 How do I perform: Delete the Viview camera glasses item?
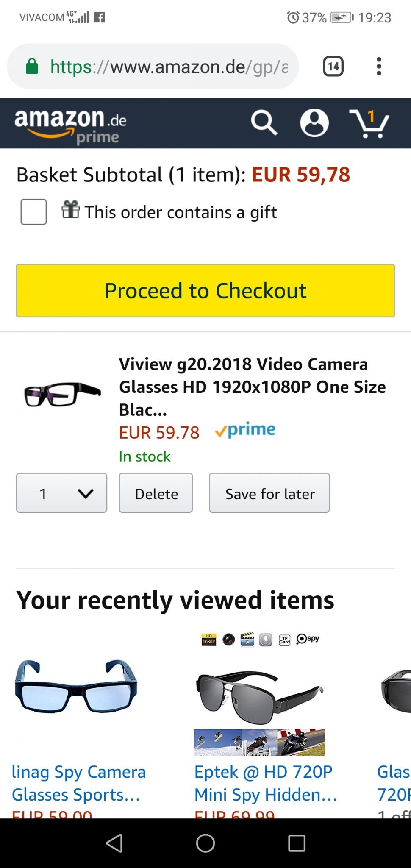(156, 493)
